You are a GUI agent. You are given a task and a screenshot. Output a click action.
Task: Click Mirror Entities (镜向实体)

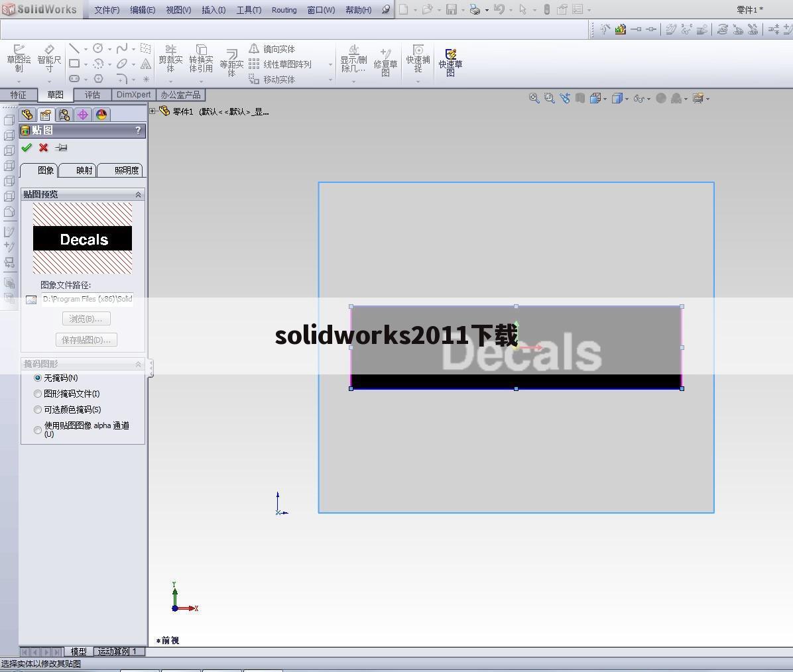[x=272, y=49]
